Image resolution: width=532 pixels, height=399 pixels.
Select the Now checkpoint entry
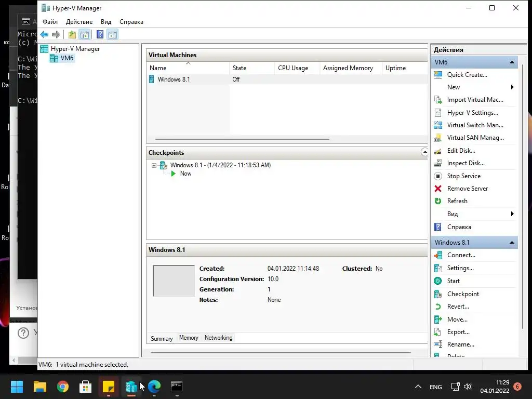tap(185, 174)
